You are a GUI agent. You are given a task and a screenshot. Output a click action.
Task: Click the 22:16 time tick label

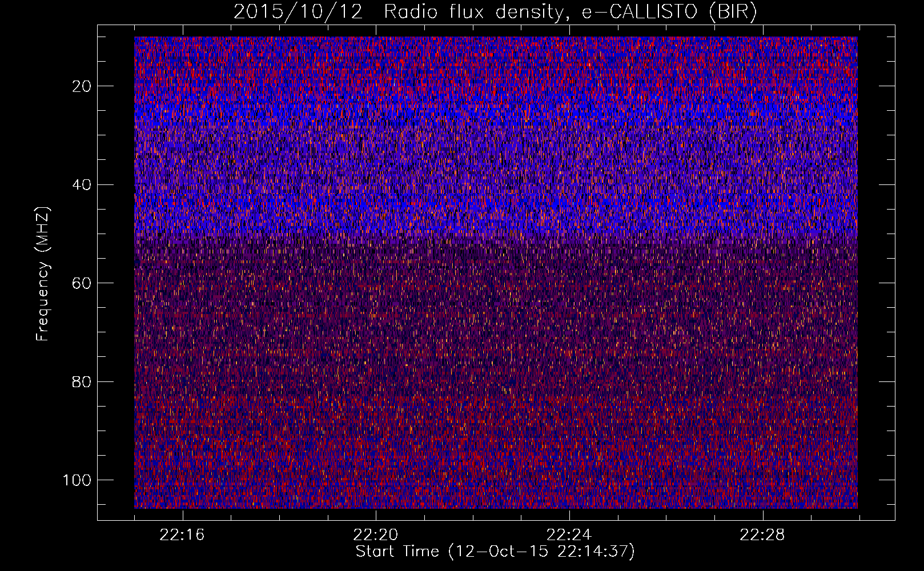[182, 535]
